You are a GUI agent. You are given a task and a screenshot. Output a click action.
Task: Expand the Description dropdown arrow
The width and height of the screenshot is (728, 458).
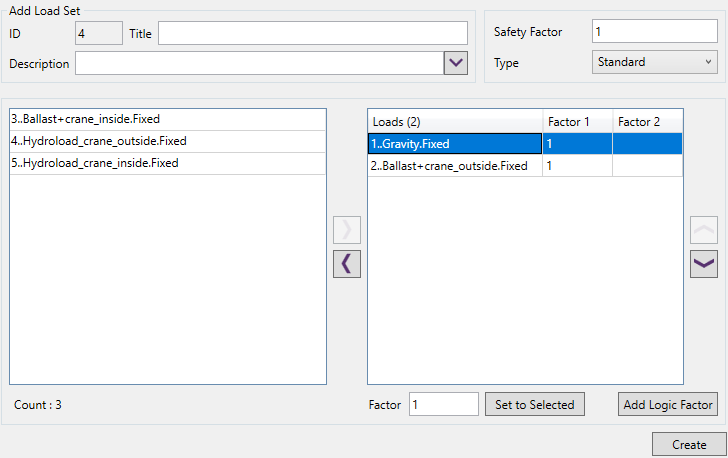456,63
